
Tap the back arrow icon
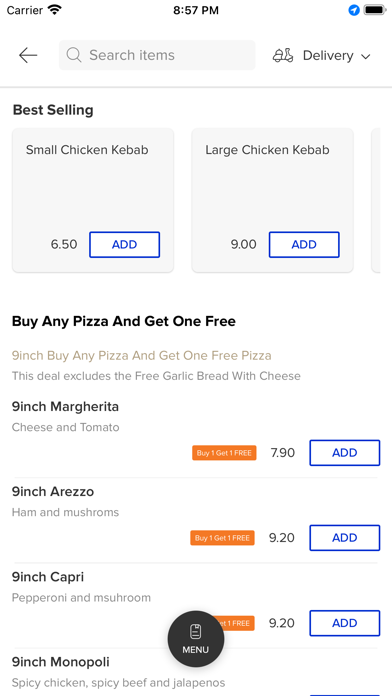pyautogui.click(x=28, y=55)
